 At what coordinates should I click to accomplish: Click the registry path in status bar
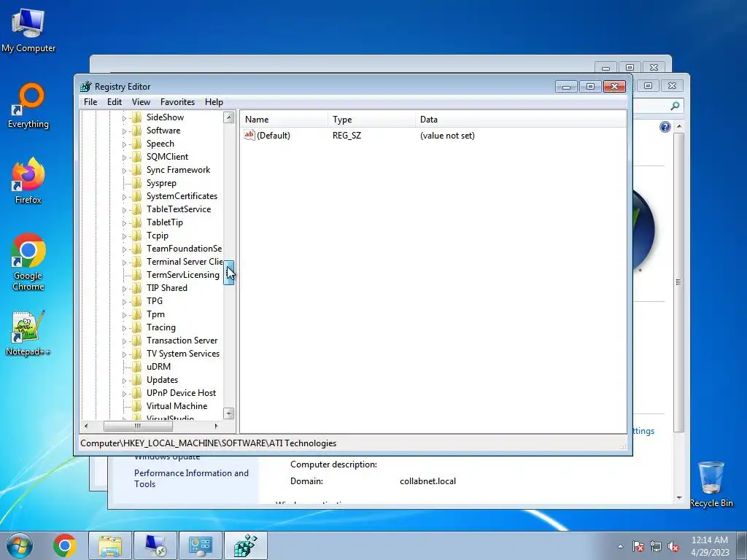tap(208, 443)
